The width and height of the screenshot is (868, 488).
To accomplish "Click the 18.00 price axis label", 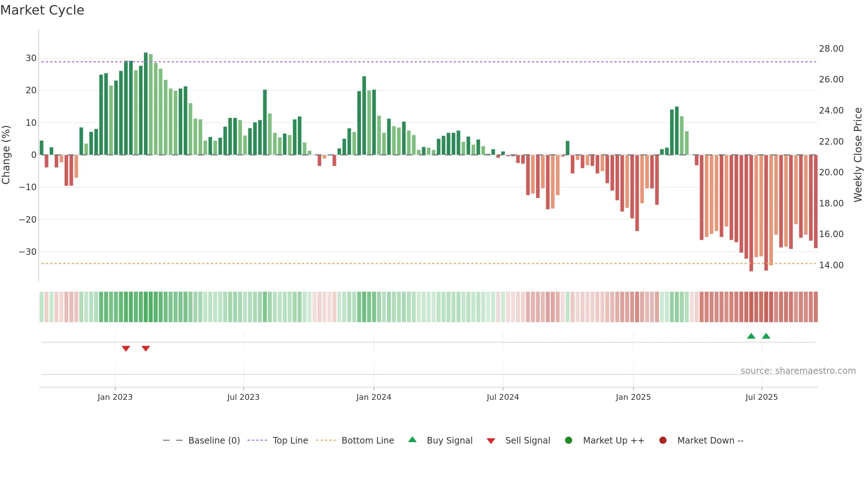I will [x=831, y=203].
